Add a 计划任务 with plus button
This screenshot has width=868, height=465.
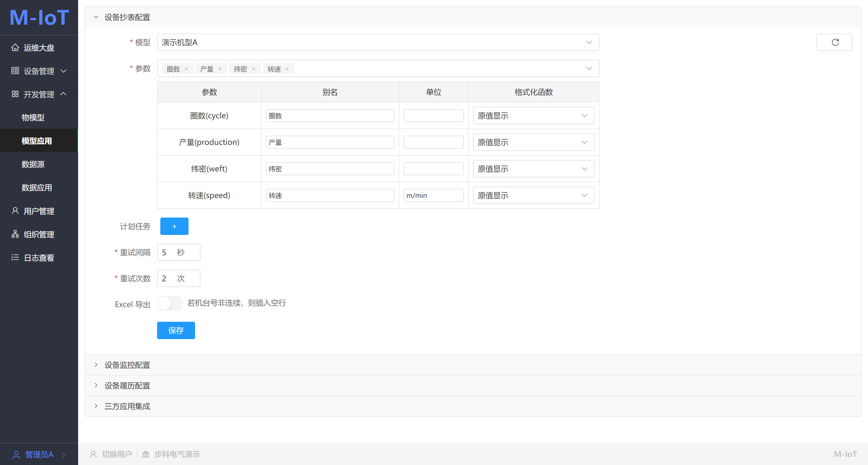tap(174, 227)
